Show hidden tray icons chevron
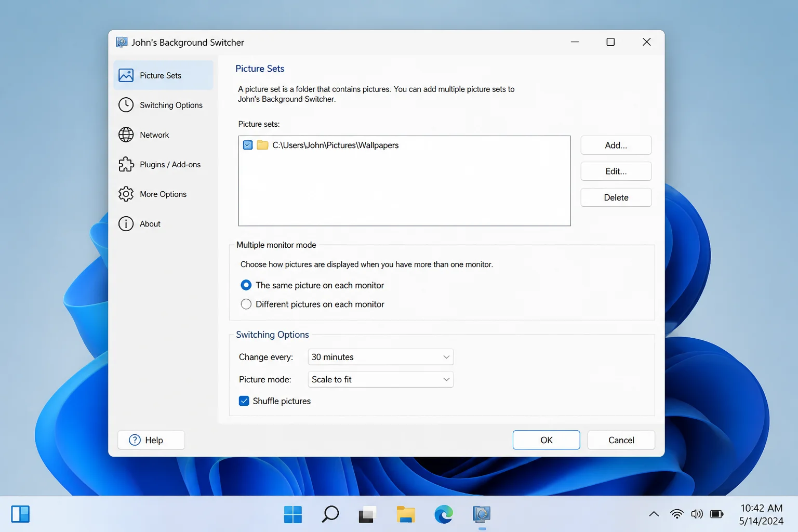This screenshot has width=798, height=532. pos(654,514)
